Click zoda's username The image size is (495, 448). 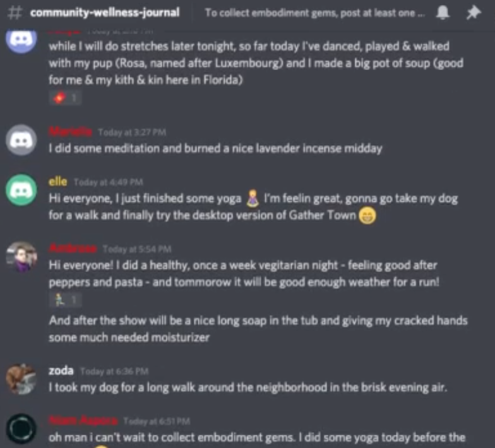[x=61, y=371]
